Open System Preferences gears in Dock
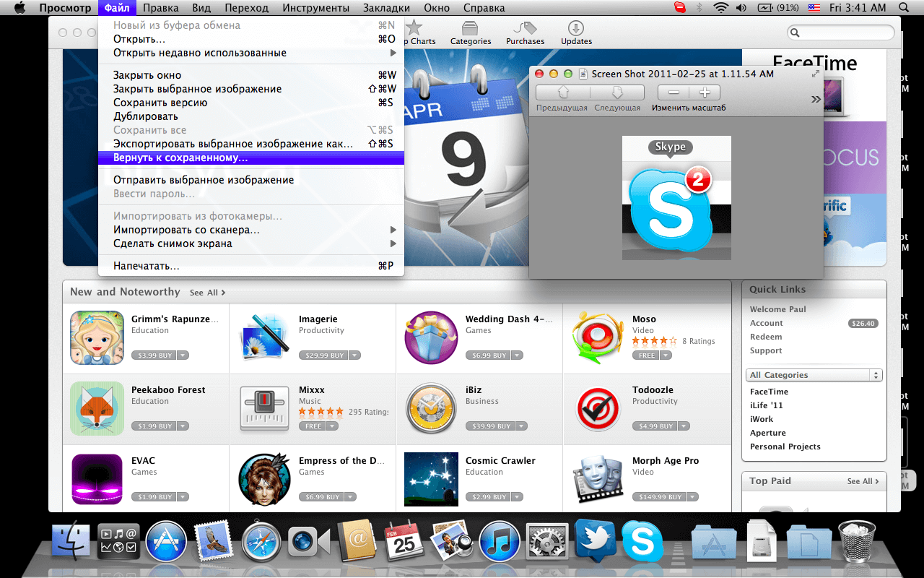This screenshot has height=578, width=924. pyautogui.click(x=547, y=543)
